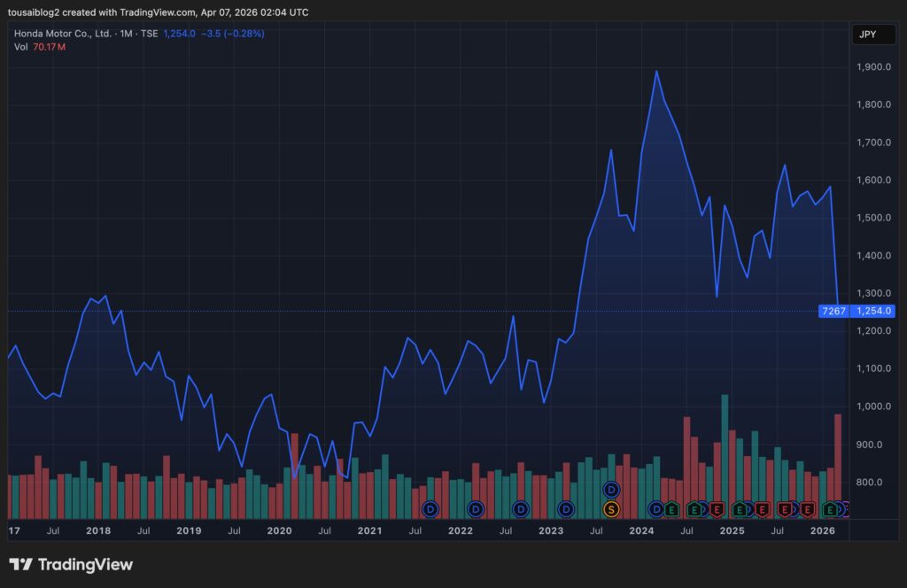Click the 2020 label on the time axis
907x588 pixels.
coord(279,530)
